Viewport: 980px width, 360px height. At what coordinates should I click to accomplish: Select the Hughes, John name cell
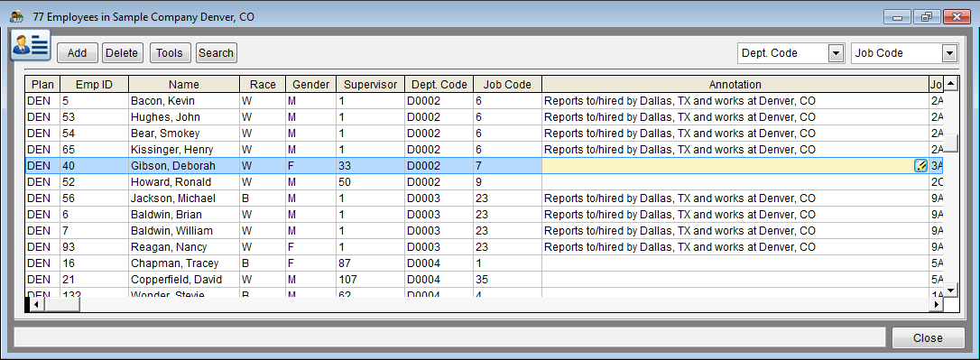[x=184, y=117]
